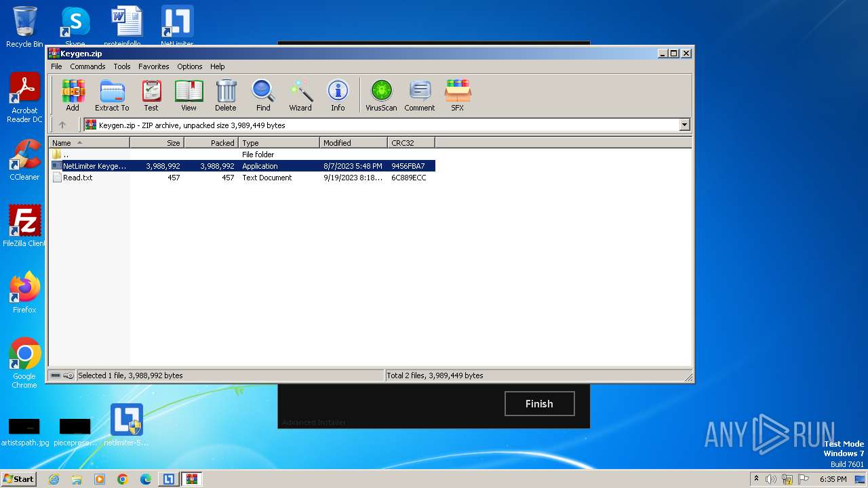Image resolution: width=868 pixels, height=488 pixels.
Task: Open netlimiter setup installer desktop icon
Action: pos(126,426)
